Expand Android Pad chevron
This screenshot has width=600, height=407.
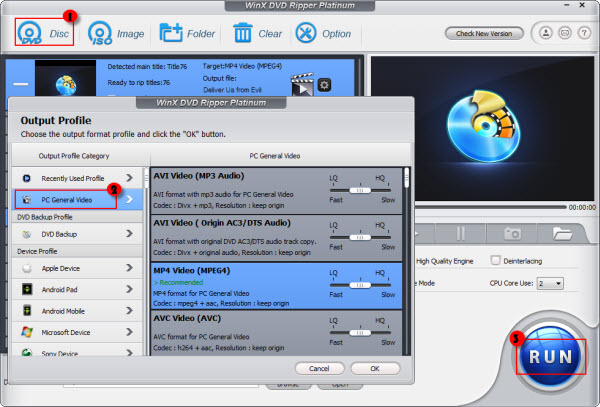tap(130, 289)
